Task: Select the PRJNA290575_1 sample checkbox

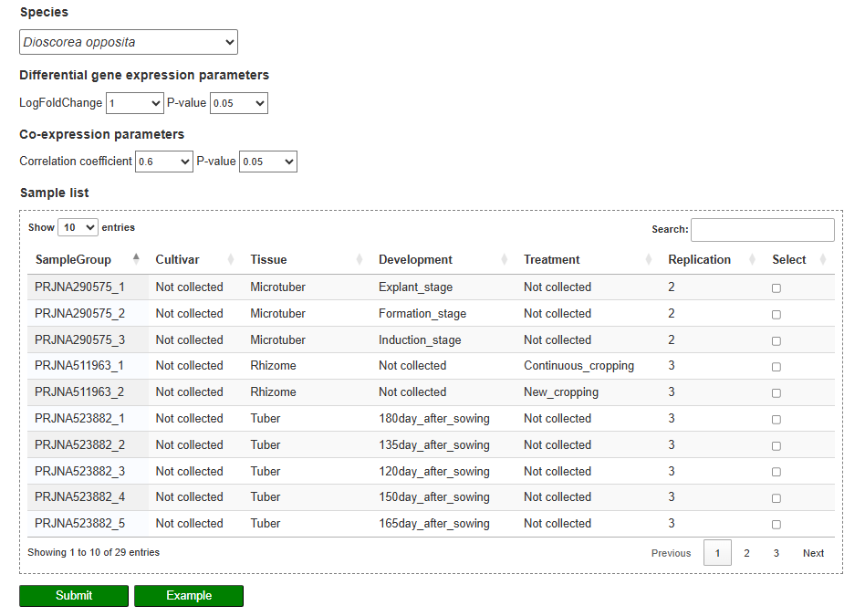Action: (x=776, y=288)
